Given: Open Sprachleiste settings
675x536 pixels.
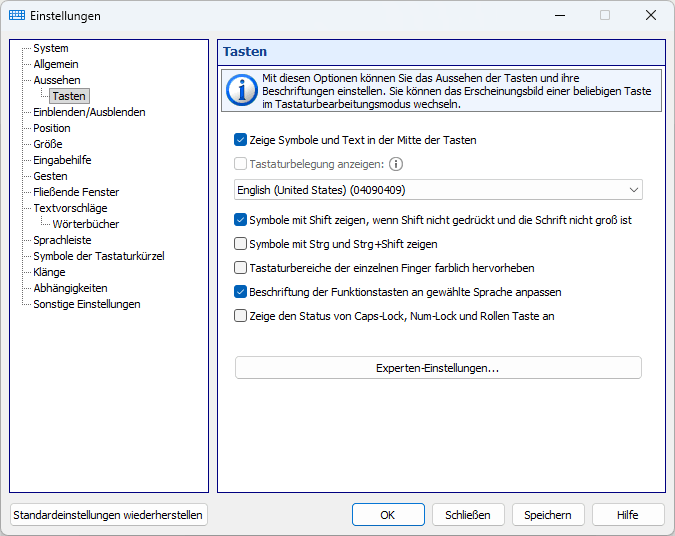Looking at the screenshot, I should 62,240.
